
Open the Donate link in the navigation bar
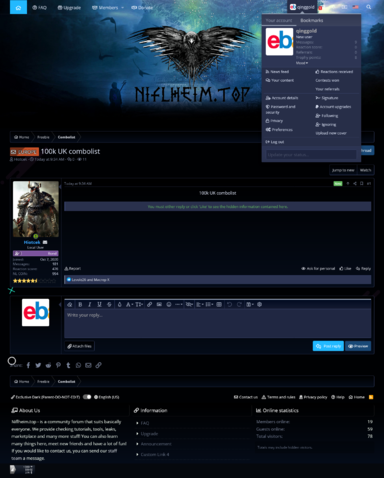pyautogui.click(x=142, y=7)
